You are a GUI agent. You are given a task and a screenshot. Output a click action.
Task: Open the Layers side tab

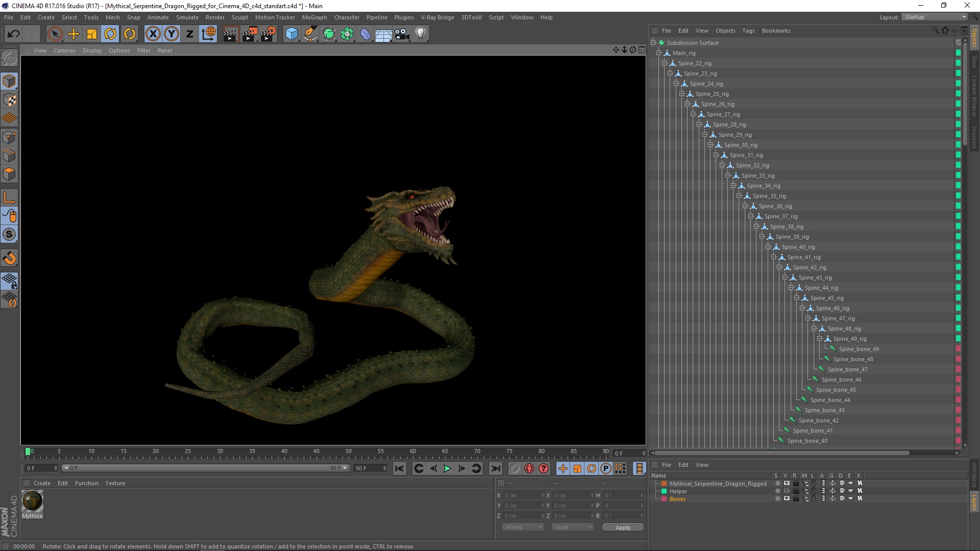974,503
